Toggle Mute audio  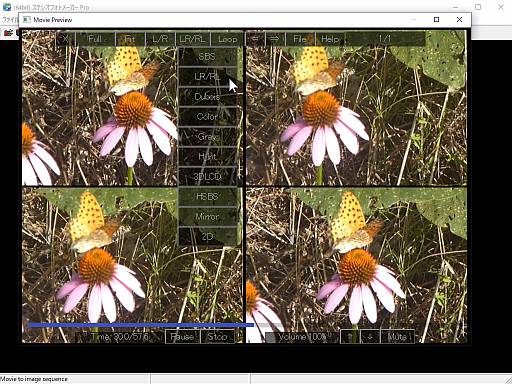tap(397, 337)
